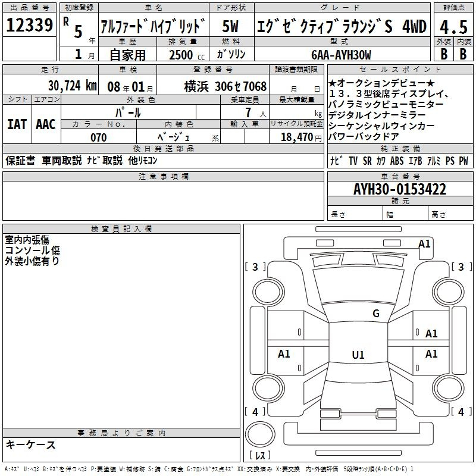
Task: Select inspector note 外装小傷有り
Action: coord(32,261)
